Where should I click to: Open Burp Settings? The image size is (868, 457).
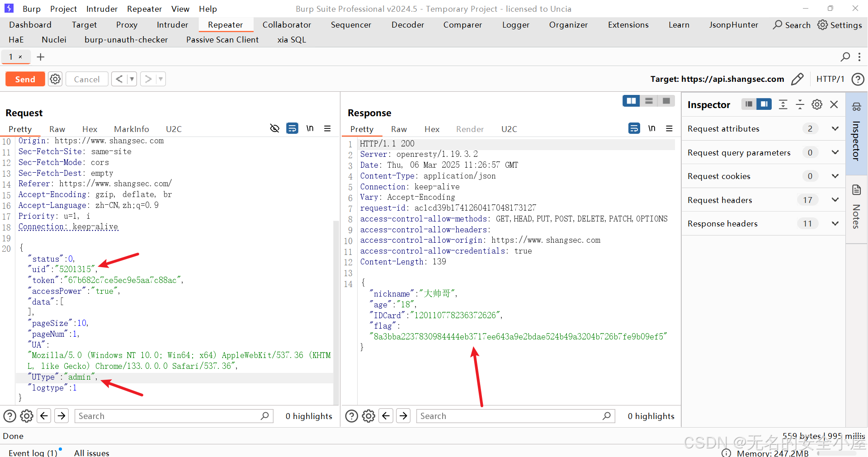point(840,25)
